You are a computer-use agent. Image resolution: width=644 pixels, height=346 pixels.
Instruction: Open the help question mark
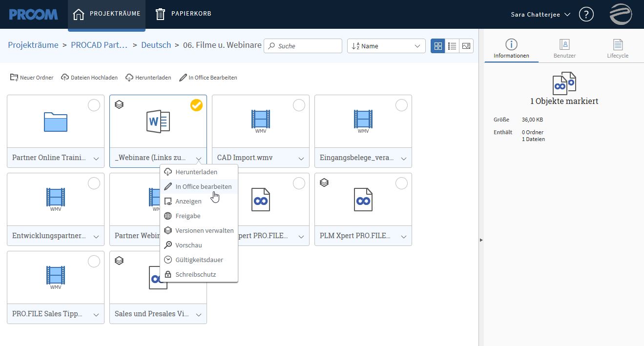586,14
